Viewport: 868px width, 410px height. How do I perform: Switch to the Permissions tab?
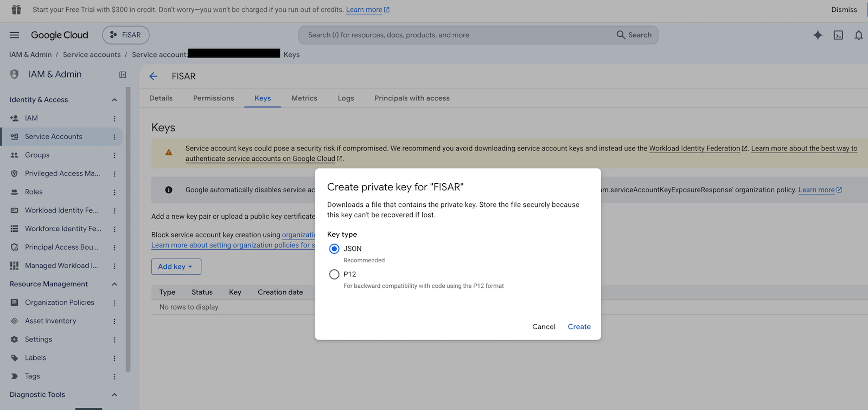(213, 98)
